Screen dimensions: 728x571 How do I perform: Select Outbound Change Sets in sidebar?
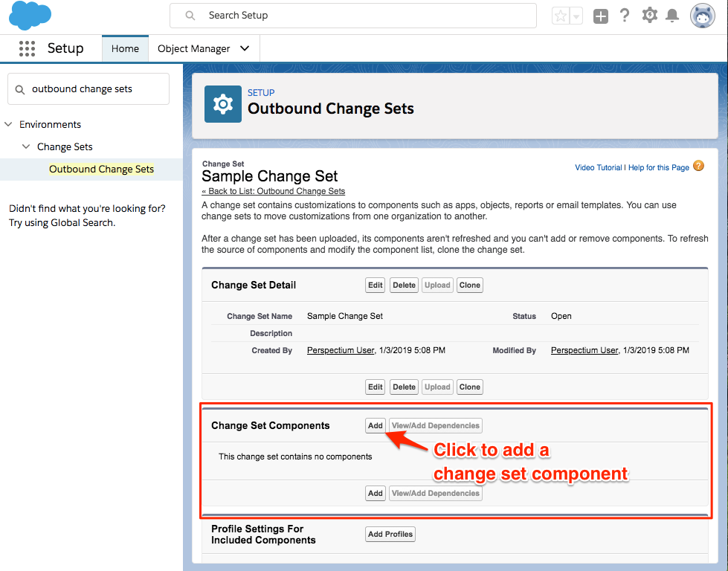click(101, 169)
